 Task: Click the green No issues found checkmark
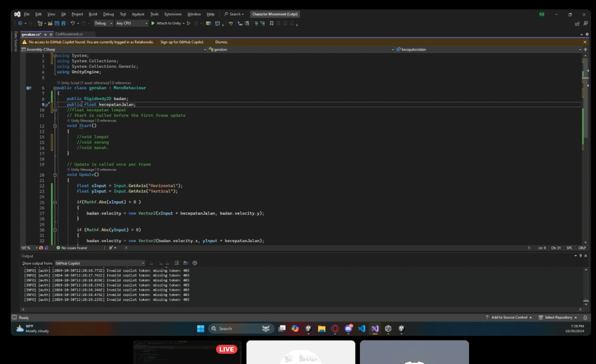(x=58, y=248)
